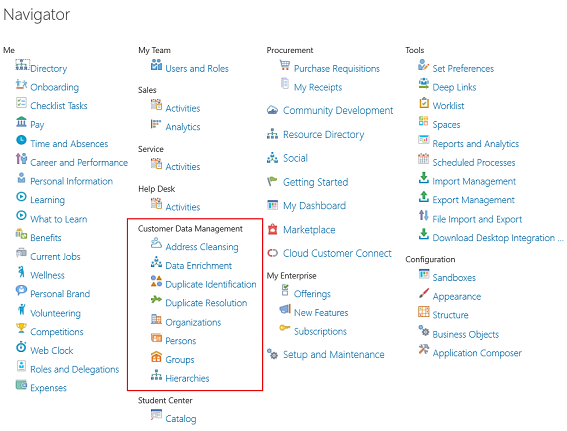The image size is (567, 431).
Task: Open Activities under Service
Action: click(183, 167)
